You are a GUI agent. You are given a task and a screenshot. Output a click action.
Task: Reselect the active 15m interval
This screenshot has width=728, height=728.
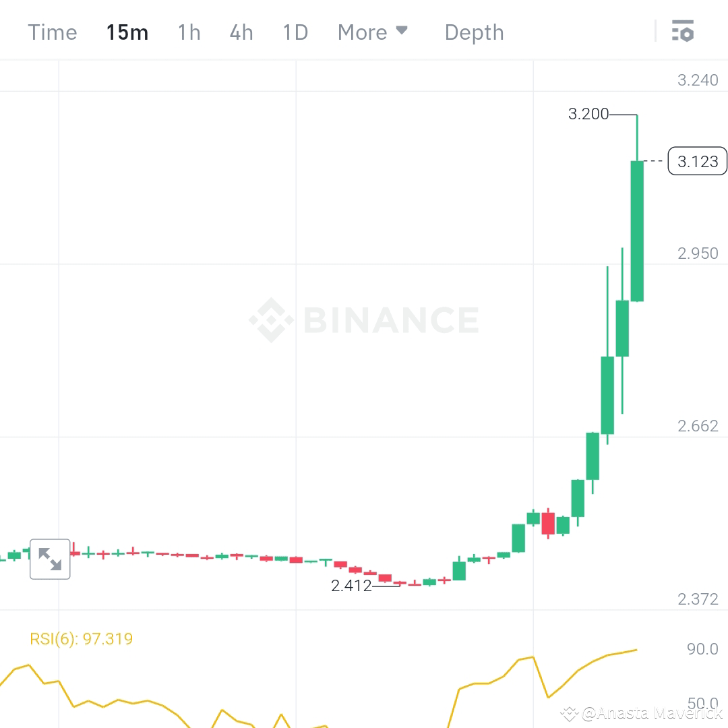coord(127,32)
